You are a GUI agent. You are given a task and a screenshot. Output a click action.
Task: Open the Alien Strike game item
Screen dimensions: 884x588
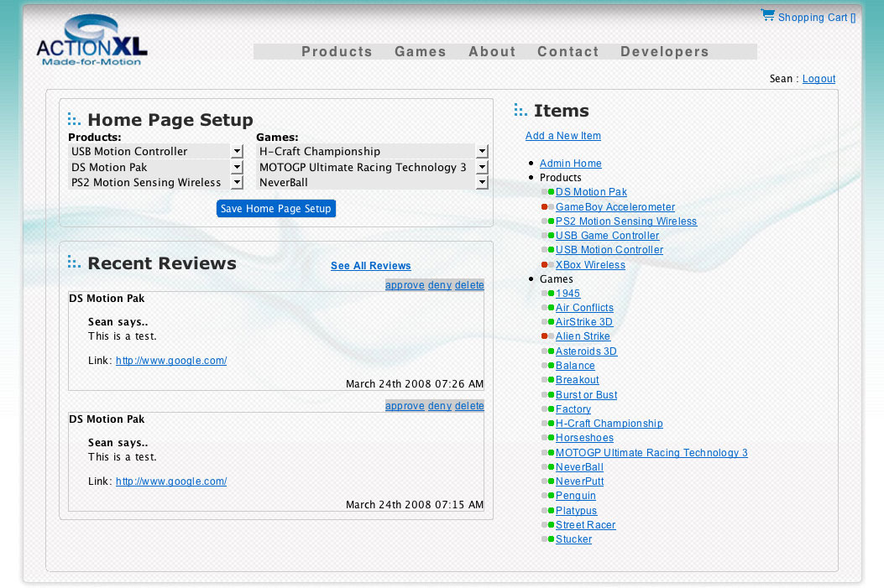coord(583,336)
